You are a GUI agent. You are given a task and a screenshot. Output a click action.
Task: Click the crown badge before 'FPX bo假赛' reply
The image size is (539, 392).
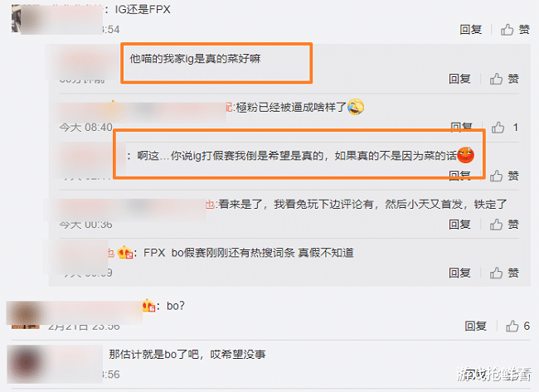[124, 253]
